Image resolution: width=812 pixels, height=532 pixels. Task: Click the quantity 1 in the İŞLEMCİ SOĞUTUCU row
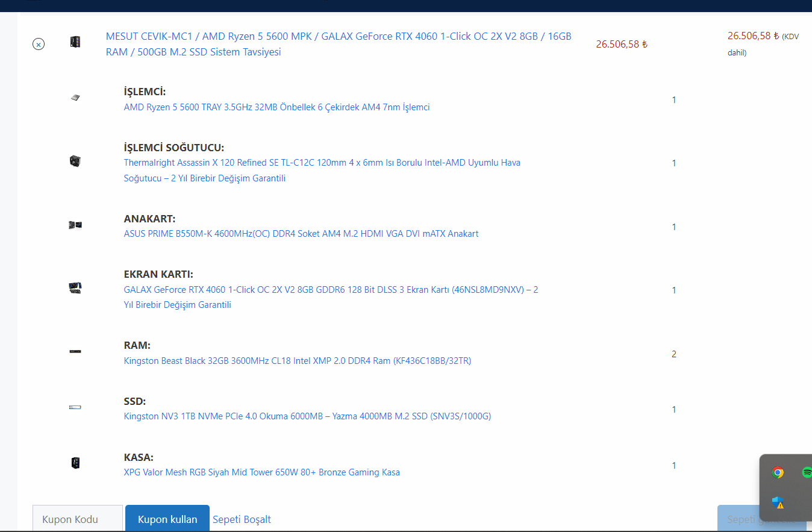pos(674,163)
